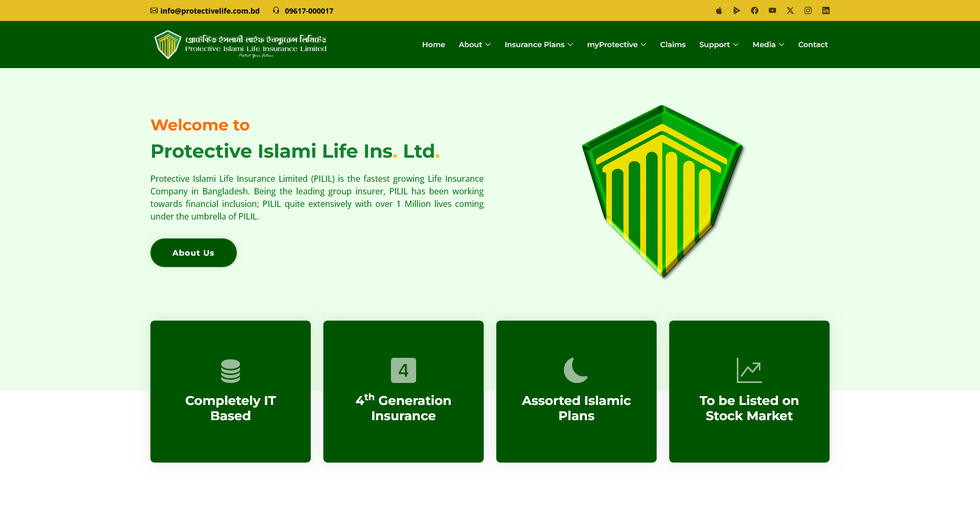Screen dimensions: 980x505
Task: Open the Apple App Store icon link
Action: coord(719,10)
